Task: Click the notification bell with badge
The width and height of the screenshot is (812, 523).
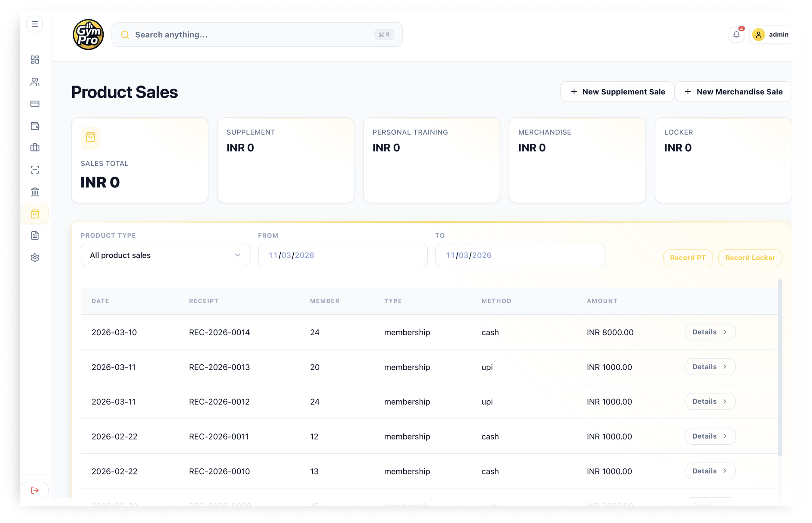Action: coord(736,34)
